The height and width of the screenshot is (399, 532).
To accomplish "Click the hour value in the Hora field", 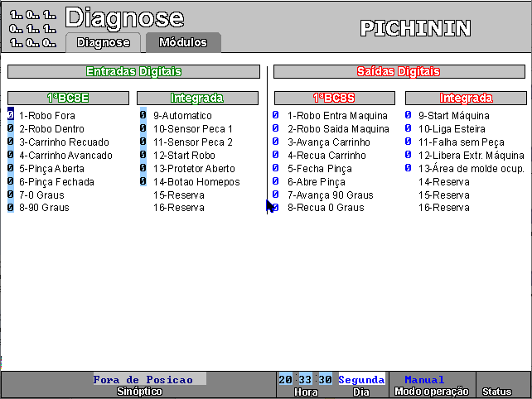I will point(285,379).
